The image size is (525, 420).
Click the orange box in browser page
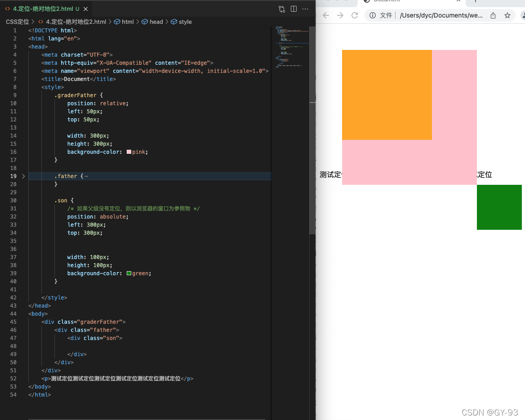coord(387,95)
